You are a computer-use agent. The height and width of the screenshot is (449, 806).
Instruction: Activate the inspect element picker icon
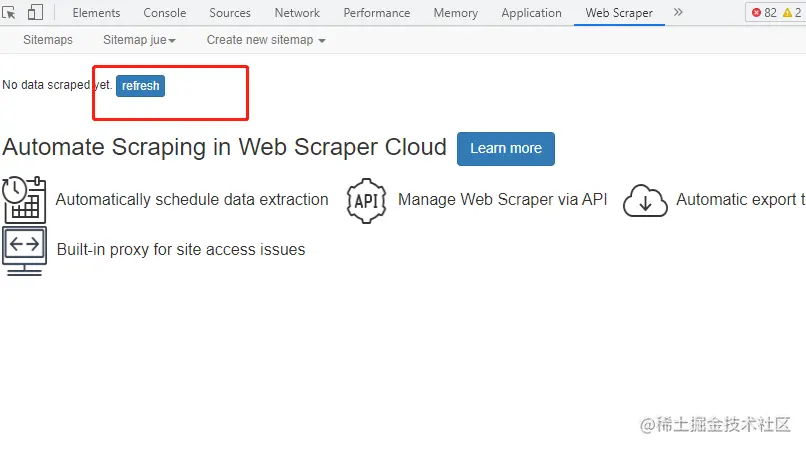[9, 12]
